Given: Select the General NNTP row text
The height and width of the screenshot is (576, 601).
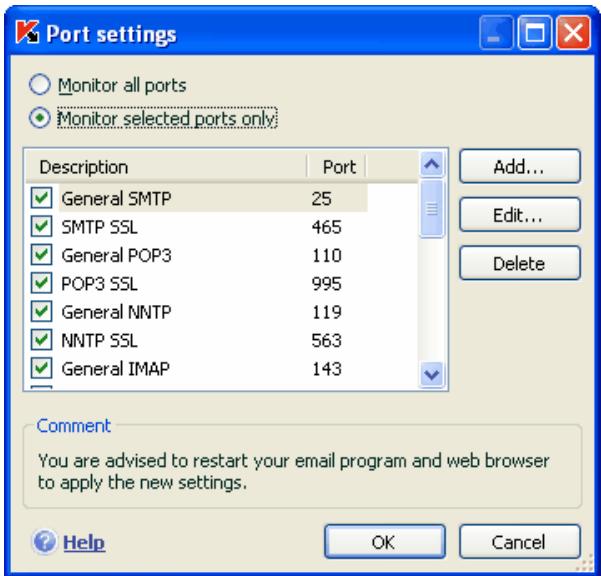Looking at the screenshot, I should click(x=116, y=312).
